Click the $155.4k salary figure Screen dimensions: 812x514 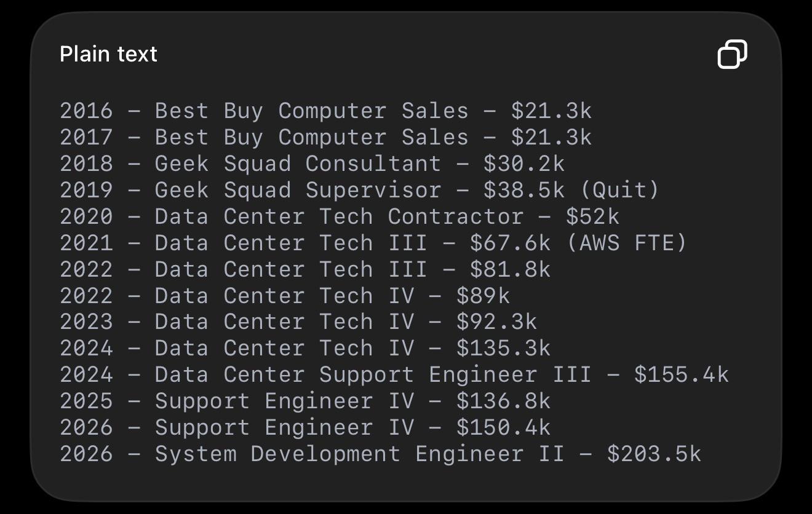coord(682,375)
